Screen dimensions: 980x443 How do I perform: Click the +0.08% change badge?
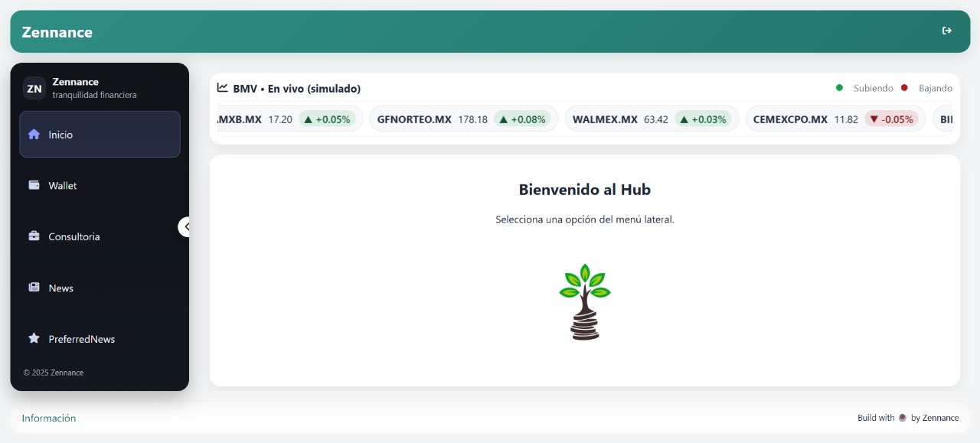[x=523, y=119]
